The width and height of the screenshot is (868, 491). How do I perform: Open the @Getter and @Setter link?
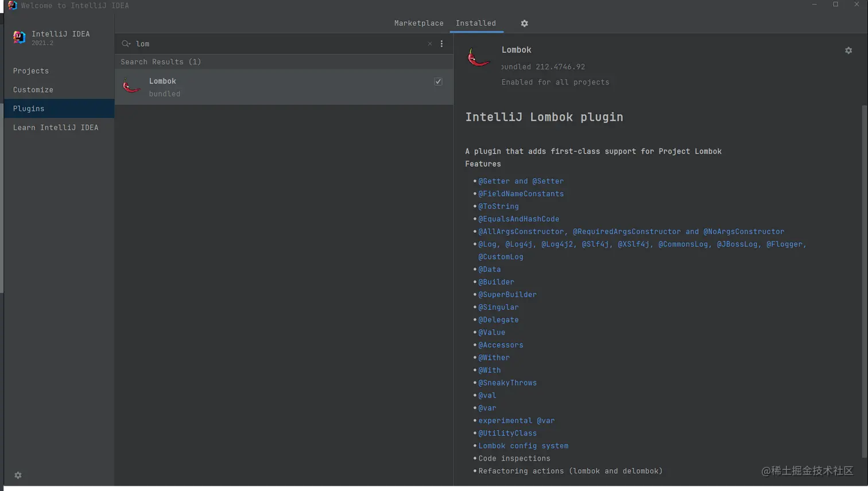coord(521,181)
